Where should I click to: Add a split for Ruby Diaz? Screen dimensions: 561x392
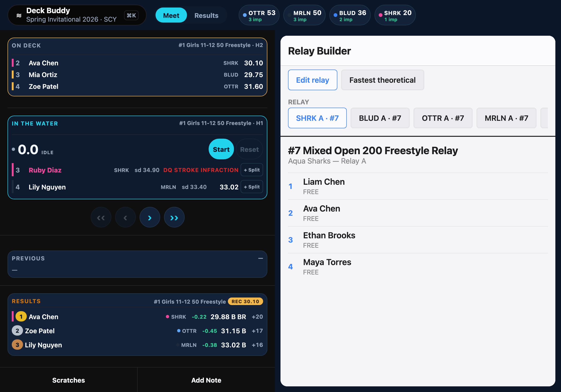coord(252,170)
